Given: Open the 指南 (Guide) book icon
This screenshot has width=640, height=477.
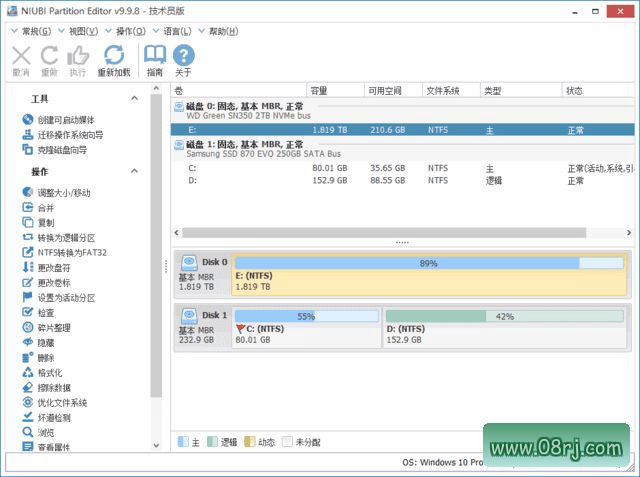Looking at the screenshot, I should point(155,55).
